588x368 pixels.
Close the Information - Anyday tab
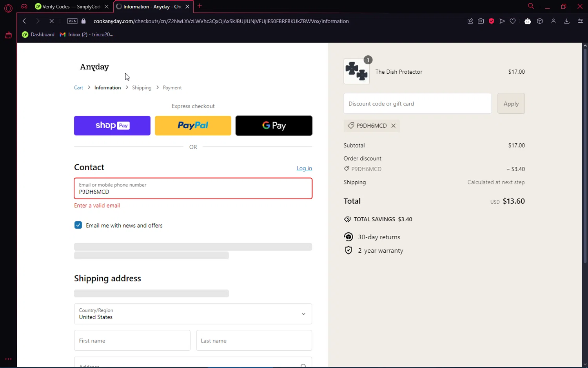pyautogui.click(x=187, y=7)
